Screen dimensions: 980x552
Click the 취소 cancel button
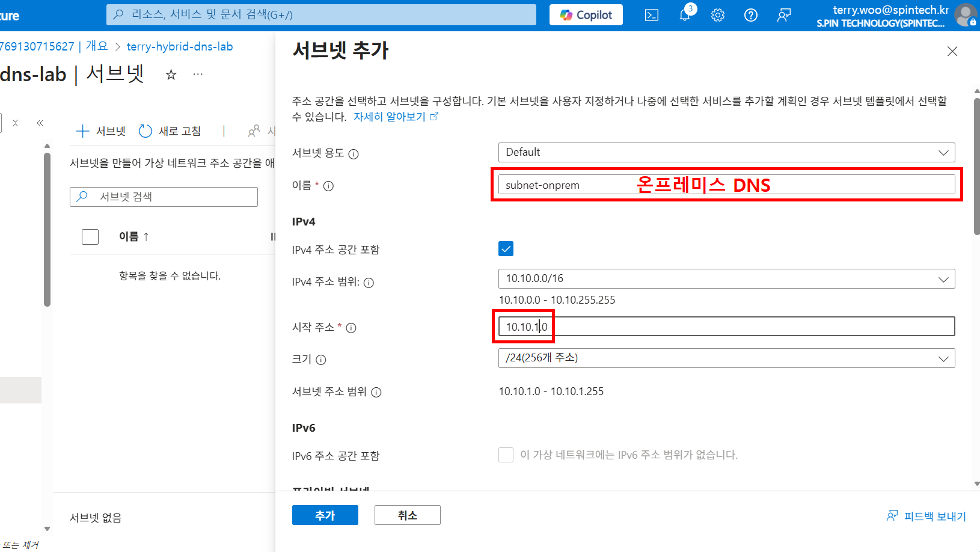click(x=408, y=515)
